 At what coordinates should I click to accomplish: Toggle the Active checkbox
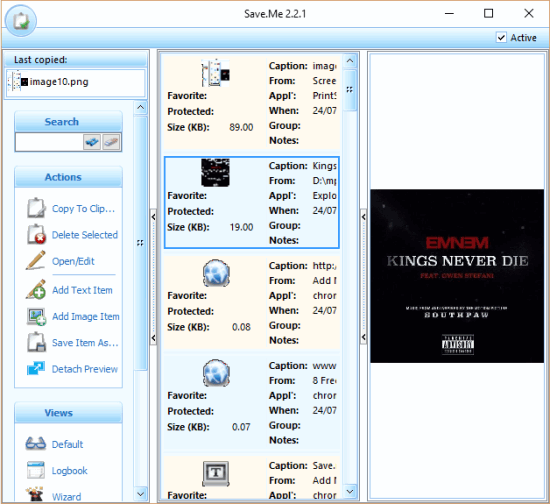501,38
